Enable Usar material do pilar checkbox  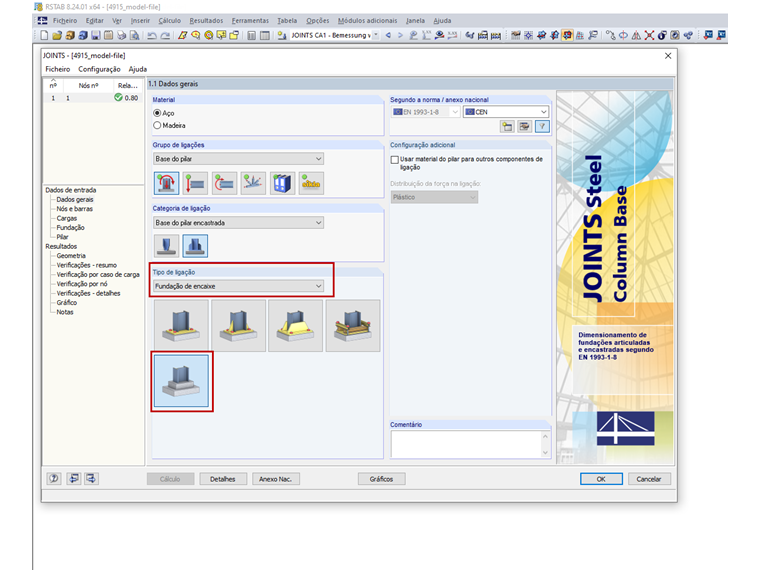point(395,159)
